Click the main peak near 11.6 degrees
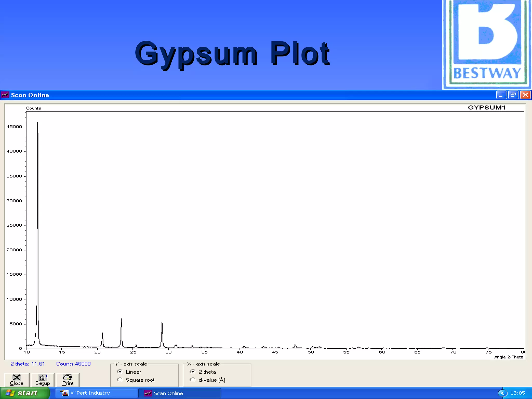This screenshot has width=532, height=399. (x=38, y=234)
